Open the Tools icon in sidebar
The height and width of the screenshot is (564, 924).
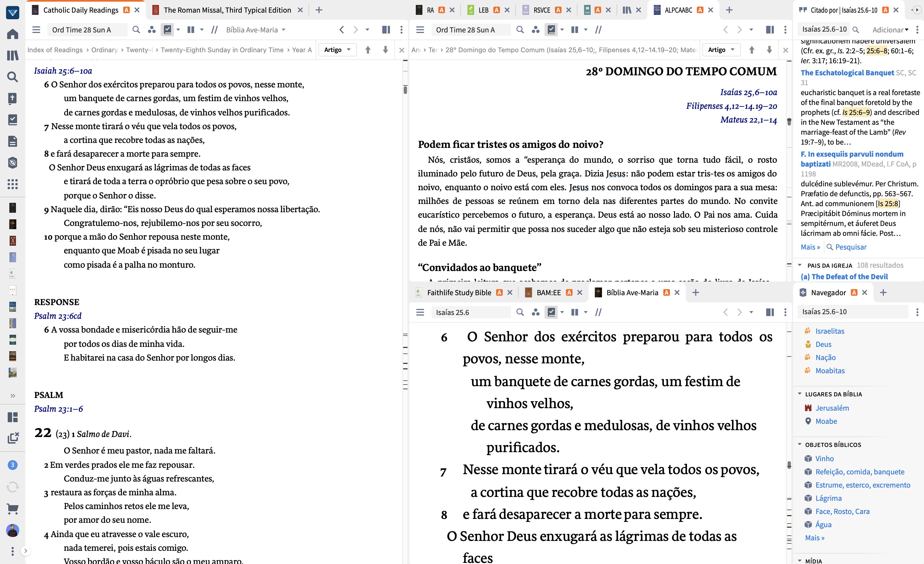(x=12, y=163)
